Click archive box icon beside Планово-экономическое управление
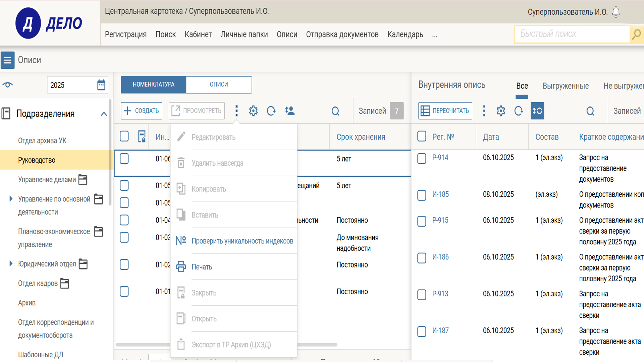 (x=99, y=232)
